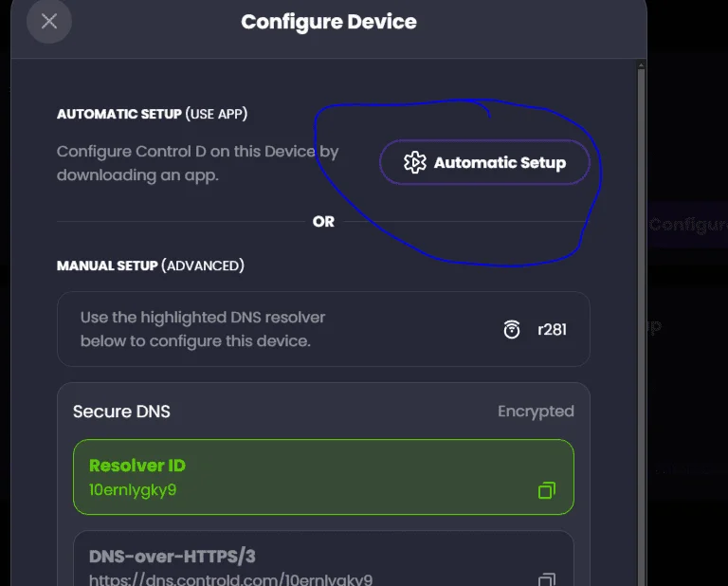
Task: Click the AUTOMATIC SETUP (USE APP) heading
Action: click(x=152, y=114)
